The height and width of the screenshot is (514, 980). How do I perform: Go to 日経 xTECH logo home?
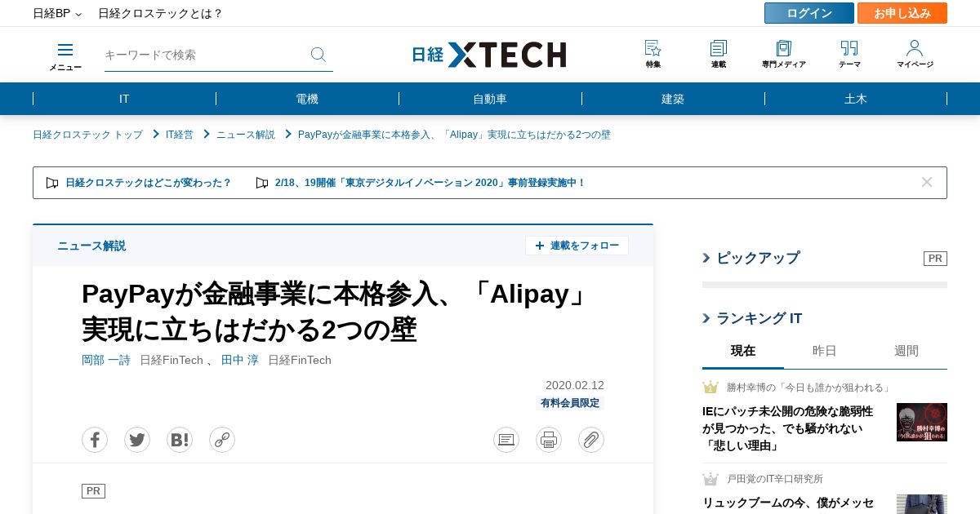pyautogui.click(x=489, y=55)
